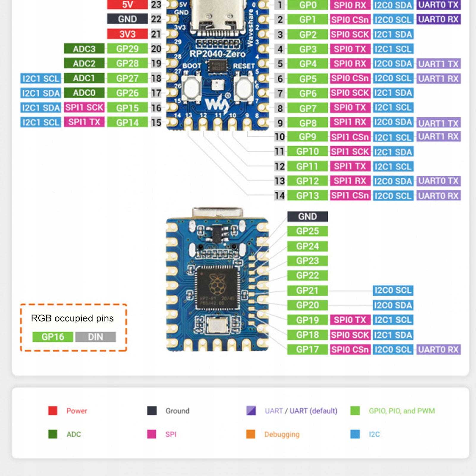
Task: Click the green ADC legend swatch
Action: tap(53, 434)
